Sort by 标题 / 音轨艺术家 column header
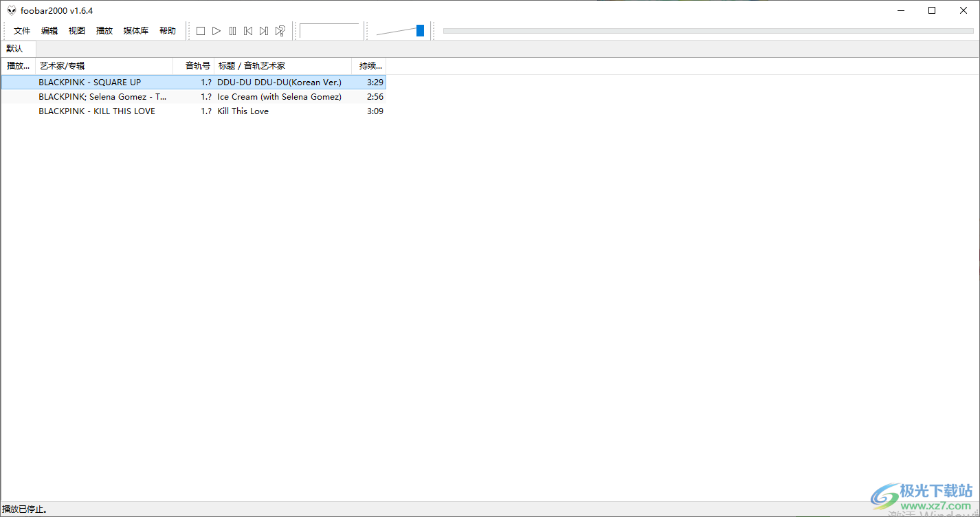This screenshot has height=517, width=980. (283, 66)
